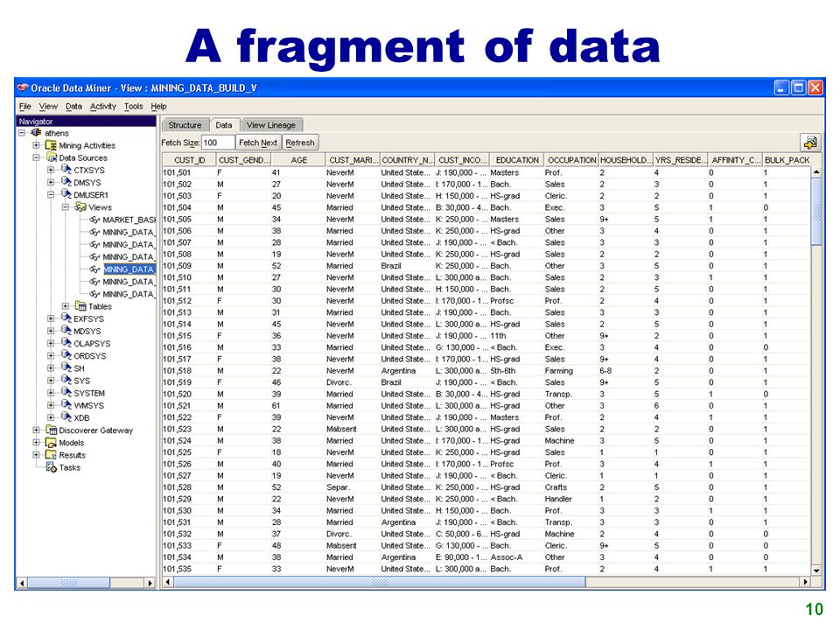Click the athens connection icon
Viewport: 840px width, 630px height.
pyautogui.click(x=37, y=132)
